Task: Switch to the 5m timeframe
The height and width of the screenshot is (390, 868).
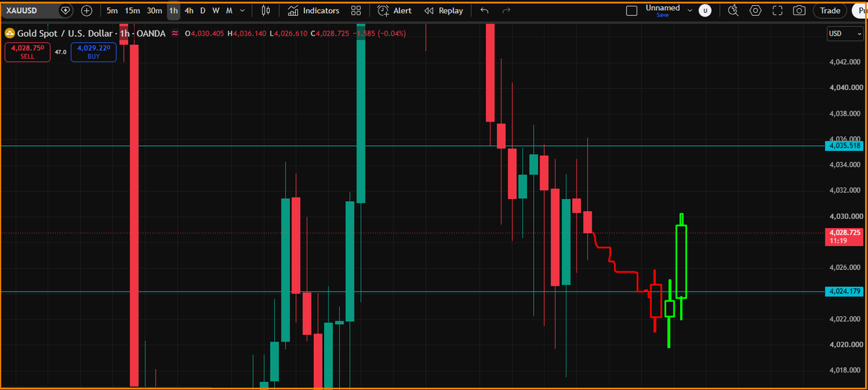Action: [112, 11]
